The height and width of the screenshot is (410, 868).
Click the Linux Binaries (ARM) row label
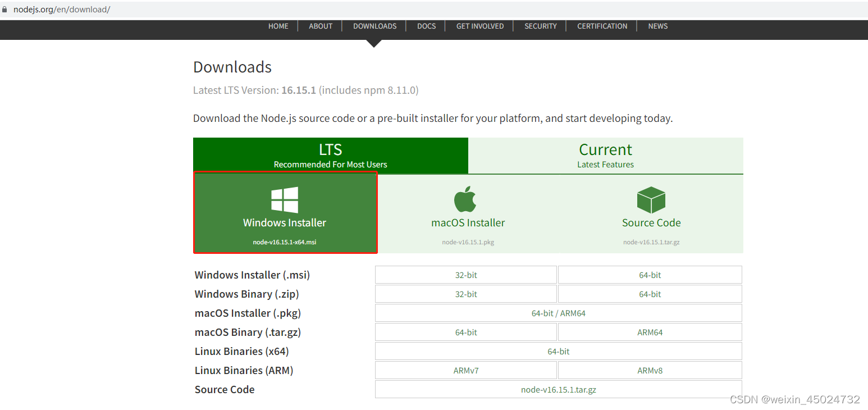[x=244, y=371]
